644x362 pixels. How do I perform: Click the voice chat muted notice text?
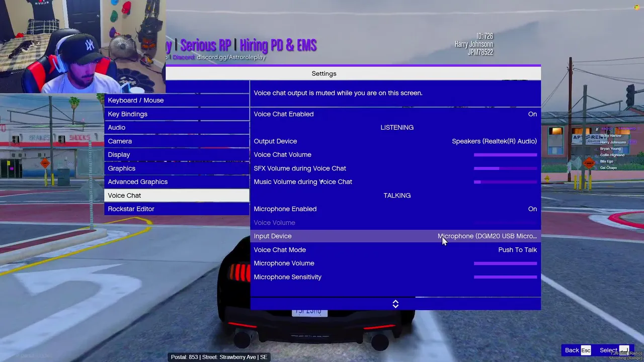click(338, 93)
